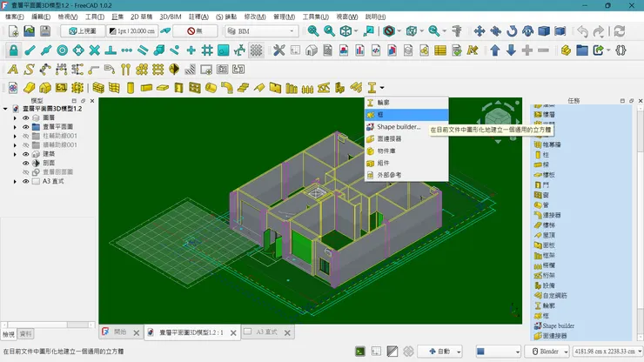Screen dimensions: 644x362
Task: Click the 樓梯 stairs tool in task panel
Action: [552, 225]
